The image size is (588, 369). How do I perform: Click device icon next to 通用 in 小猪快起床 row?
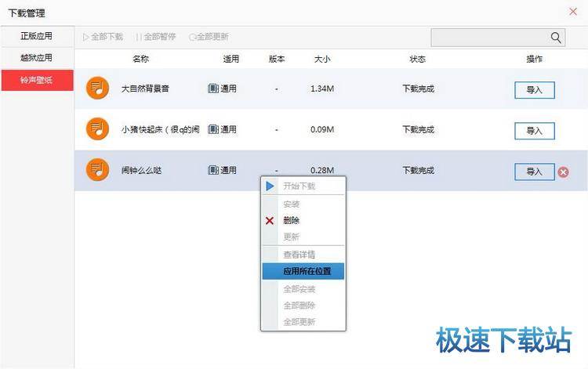(x=213, y=129)
